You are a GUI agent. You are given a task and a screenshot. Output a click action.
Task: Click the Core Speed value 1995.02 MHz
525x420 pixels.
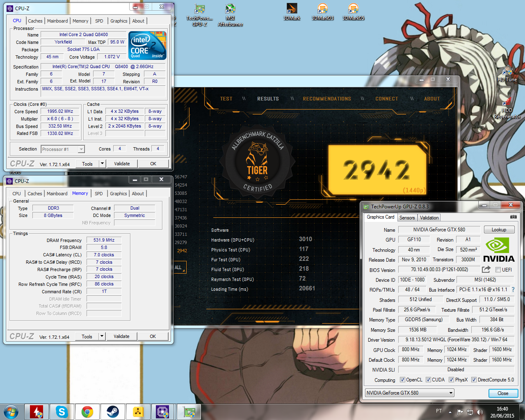point(60,111)
